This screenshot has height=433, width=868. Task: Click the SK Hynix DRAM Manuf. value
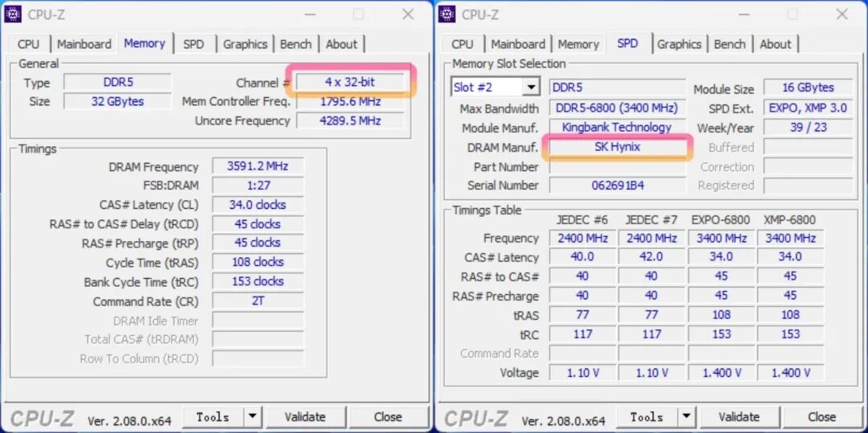(x=618, y=147)
